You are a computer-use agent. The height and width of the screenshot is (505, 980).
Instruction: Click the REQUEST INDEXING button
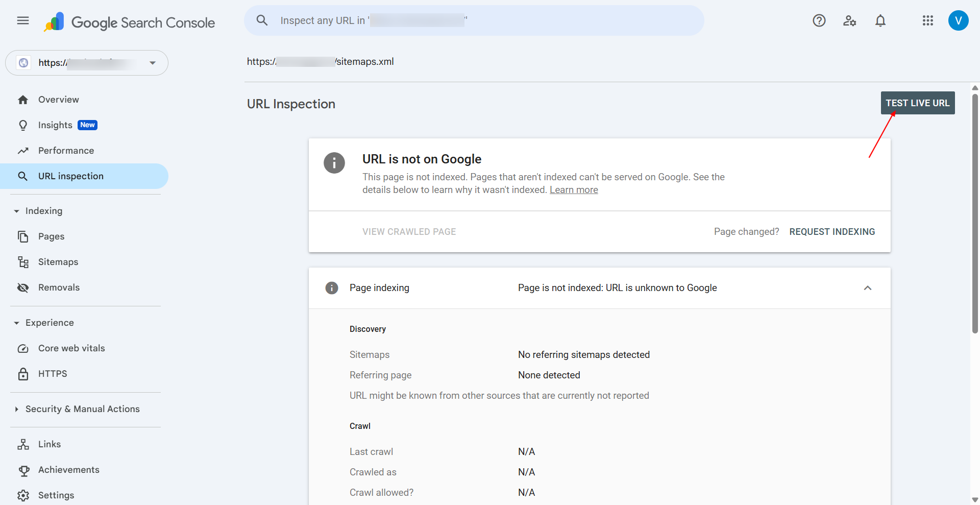832,232
